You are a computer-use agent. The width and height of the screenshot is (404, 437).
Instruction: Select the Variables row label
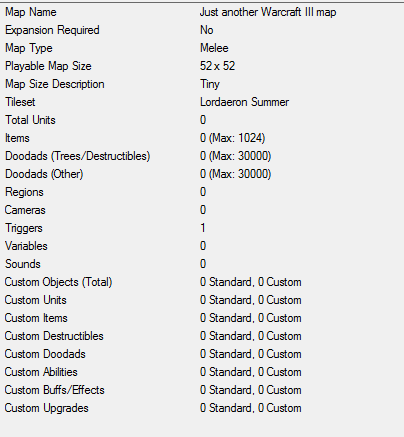click(26, 246)
